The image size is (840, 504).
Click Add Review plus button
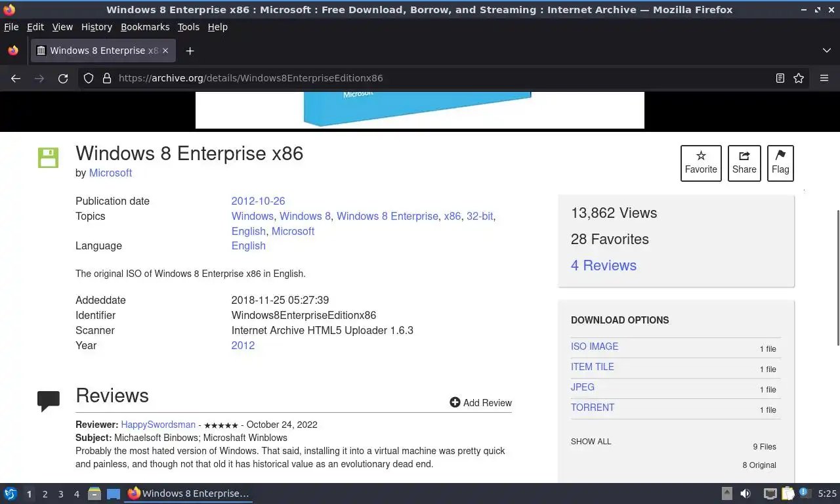tap(480, 402)
